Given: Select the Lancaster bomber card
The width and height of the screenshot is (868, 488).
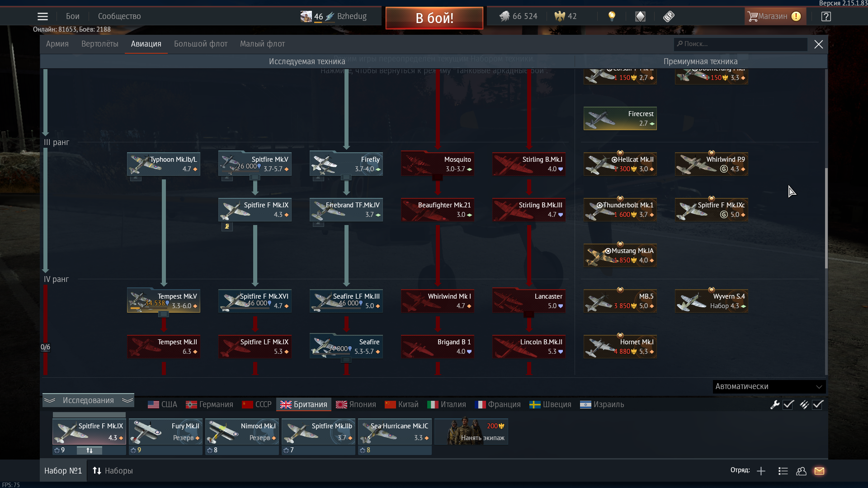Looking at the screenshot, I should pyautogui.click(x=529, y=301).
